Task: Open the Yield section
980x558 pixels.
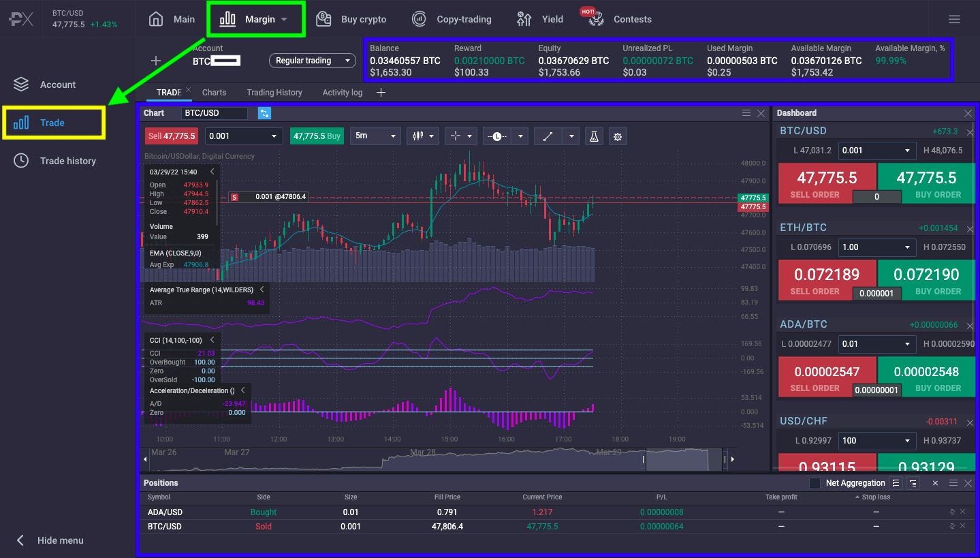Action: click(x=540, y=19)
